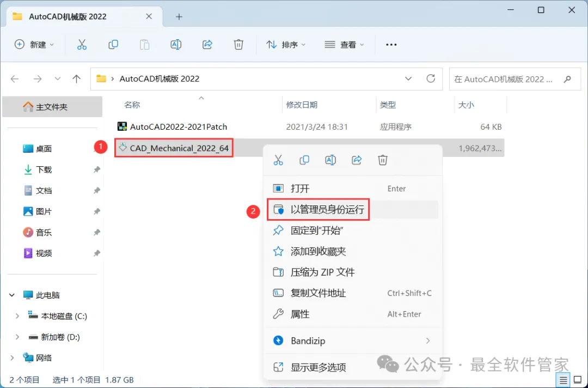Screen dimensions: 588x388
Task: Open the 排序 sort dropdown
Action: [x=286, y=45]
